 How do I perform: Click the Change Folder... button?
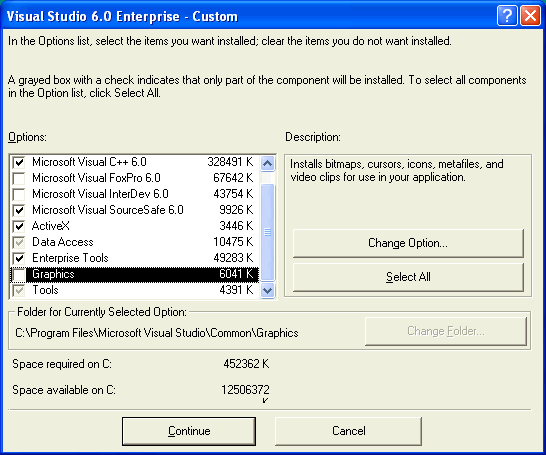pos(446,331)
